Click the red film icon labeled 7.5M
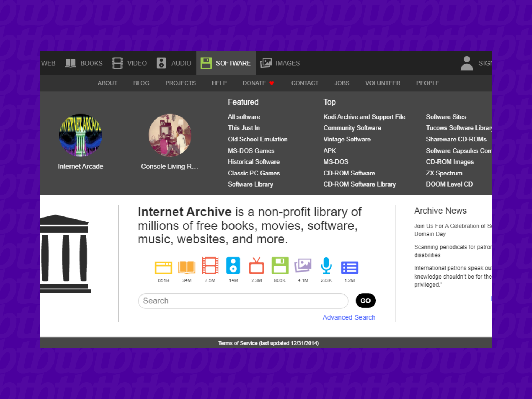Viewport: 532px width, 399px height. 210,266
